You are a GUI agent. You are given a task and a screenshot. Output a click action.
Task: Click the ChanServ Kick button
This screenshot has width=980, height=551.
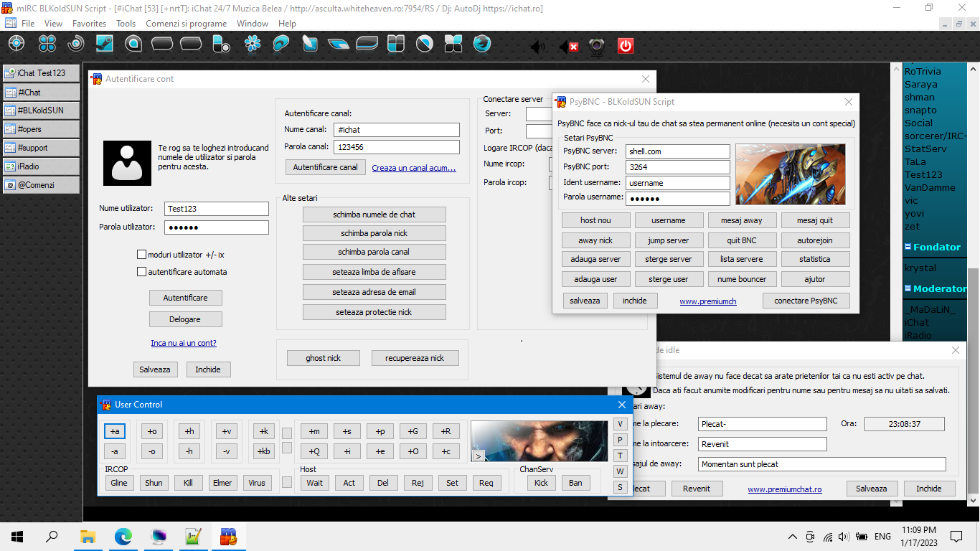point(542,483)
